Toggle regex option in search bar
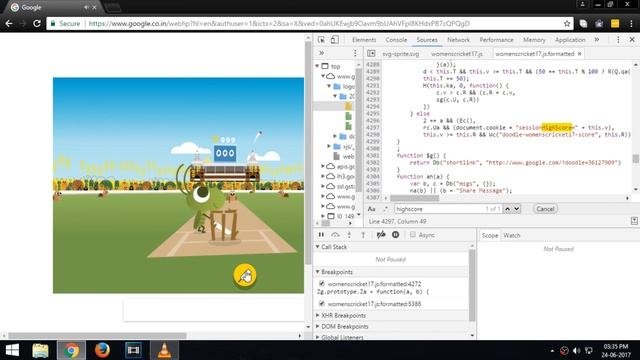The image size is (640, 360). coord(386,209)
